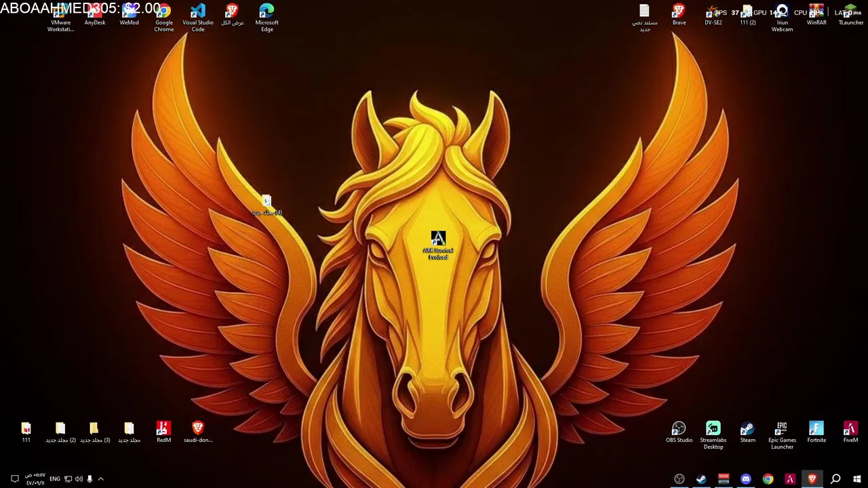Open the FiveM desktop shortcut
Image resolution: width=868 pixels, height=488 pixels.
(x=850, y=432)
